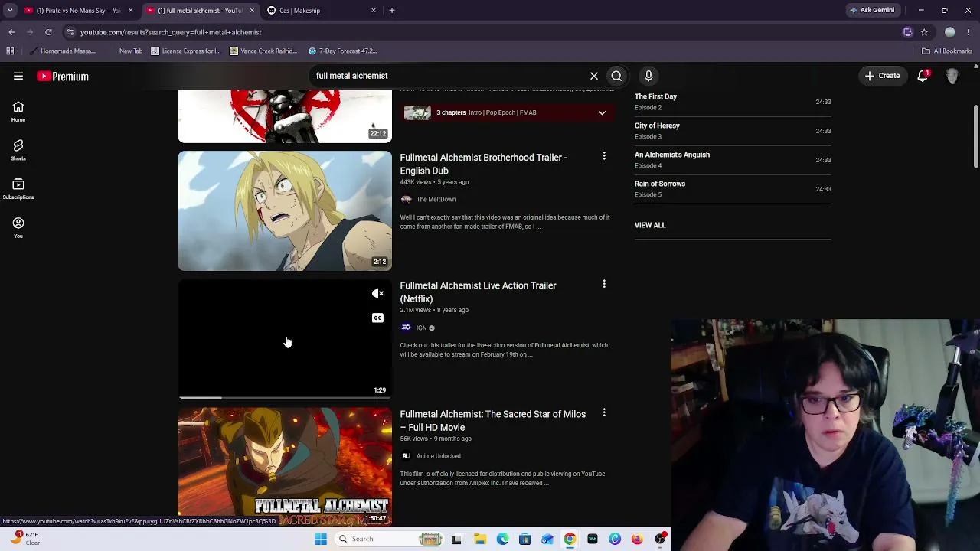Open Fullmetal Alchemist Brotherhood Trailer title
The width and height of the screenshot is (980, 551).
[483, 164]
